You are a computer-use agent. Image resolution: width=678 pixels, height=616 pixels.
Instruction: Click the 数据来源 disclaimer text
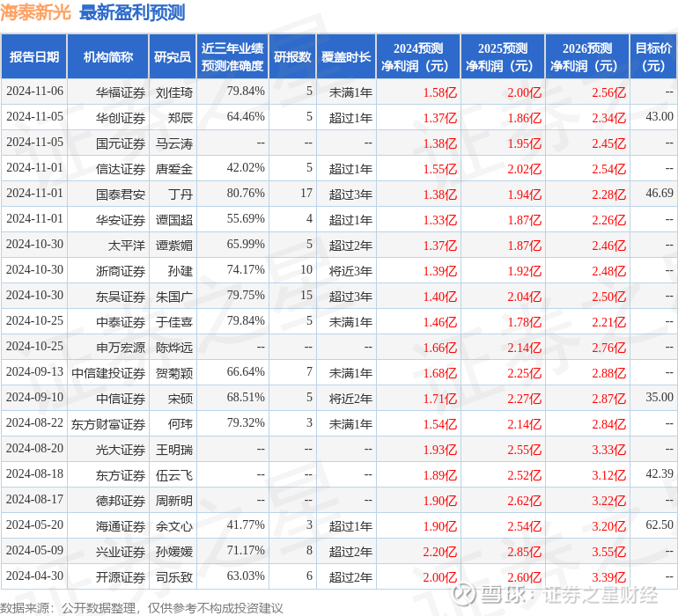coord(142,608)
